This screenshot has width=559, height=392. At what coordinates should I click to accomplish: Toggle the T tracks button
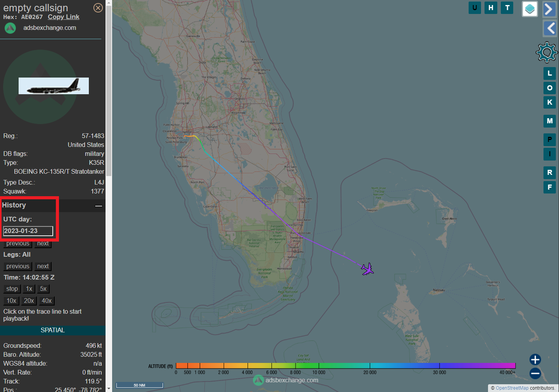click(507, 8)
